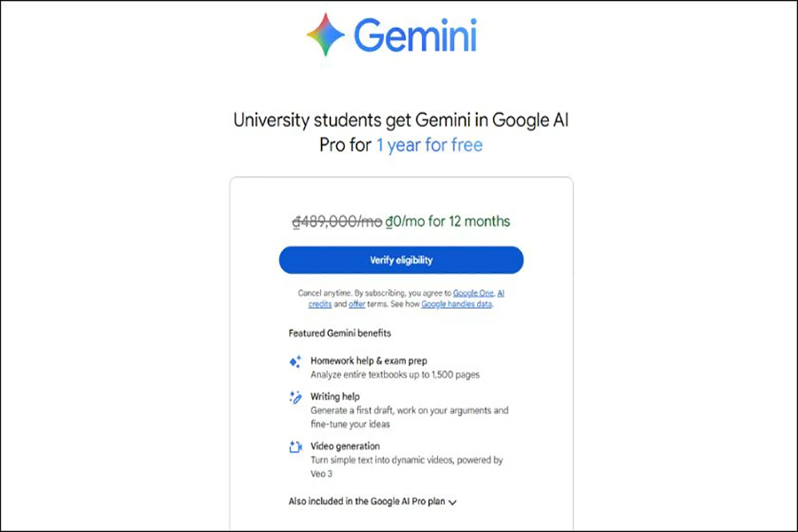Click the '₫0/mo for 12 months' price
This screenshot has height=532, width=798.
point(449,222)
